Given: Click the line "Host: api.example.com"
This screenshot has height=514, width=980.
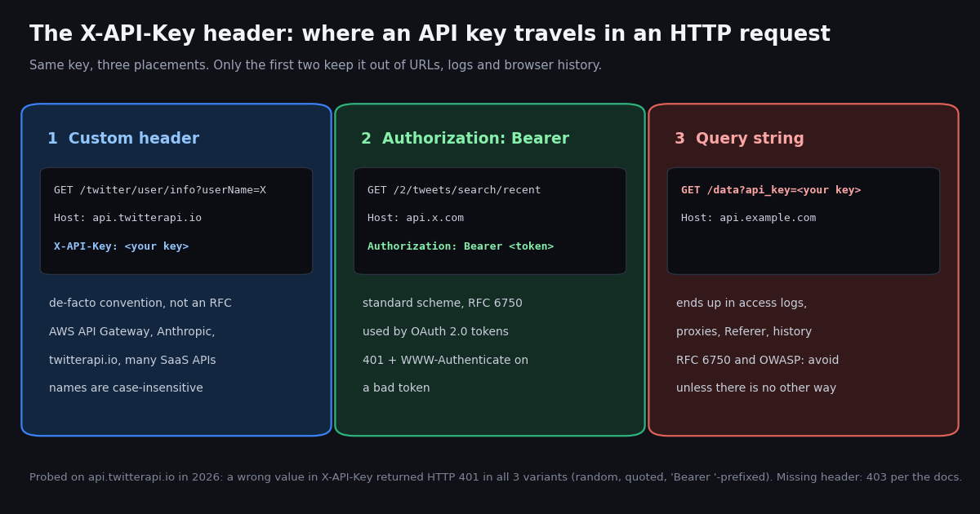Looking at the screenshot, I should point(748,218).
